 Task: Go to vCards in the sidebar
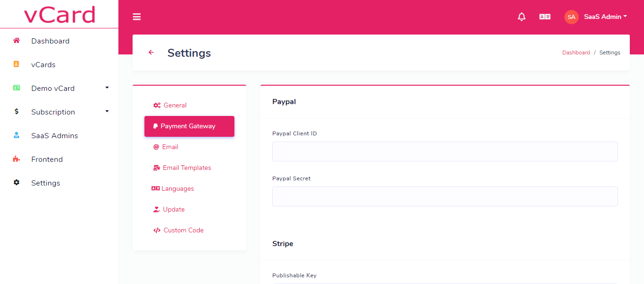pos(43,64)
